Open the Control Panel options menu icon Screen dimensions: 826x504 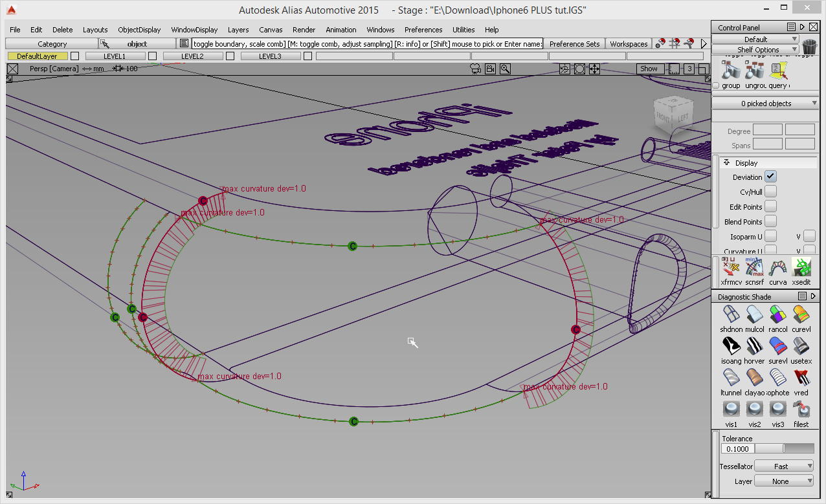pyautogui.click(x=791, y=27)
